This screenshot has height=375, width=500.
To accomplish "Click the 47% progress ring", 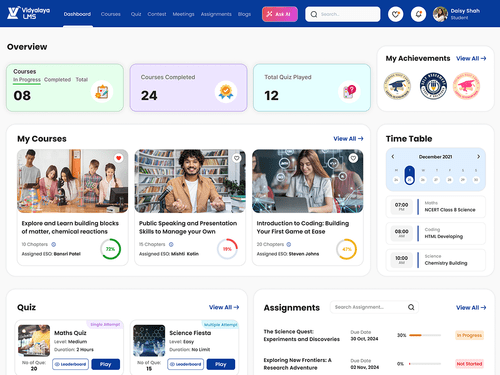I will pyautogui.click(x=347, y=249).
